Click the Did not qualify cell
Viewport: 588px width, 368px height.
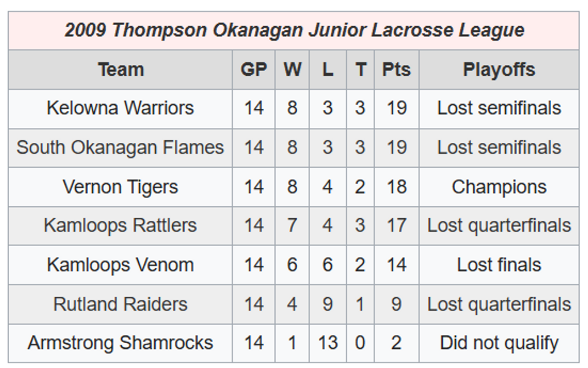pos(499,343)
